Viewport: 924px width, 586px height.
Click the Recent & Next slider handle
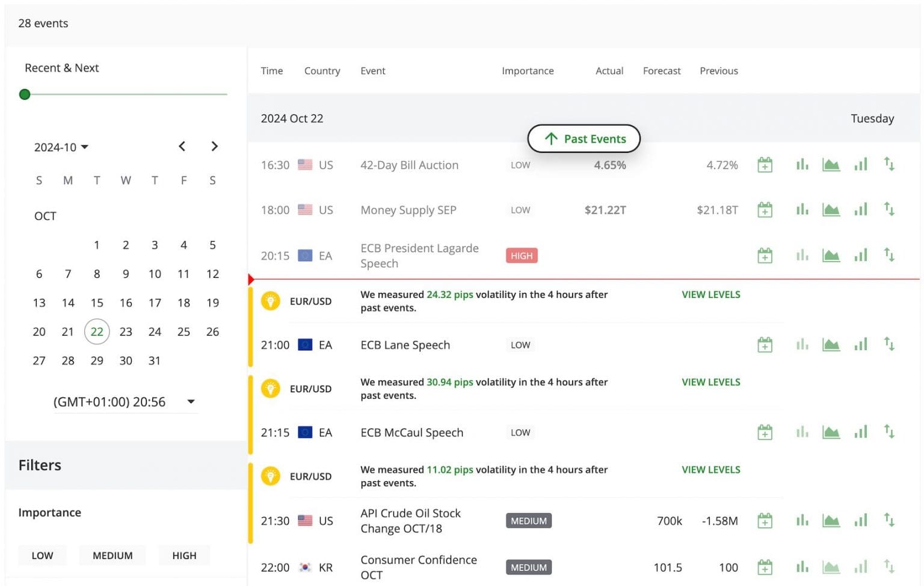25,94
